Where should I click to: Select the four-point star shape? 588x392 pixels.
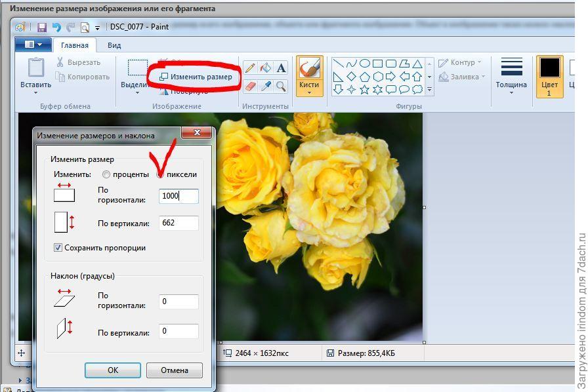point(351,90)
